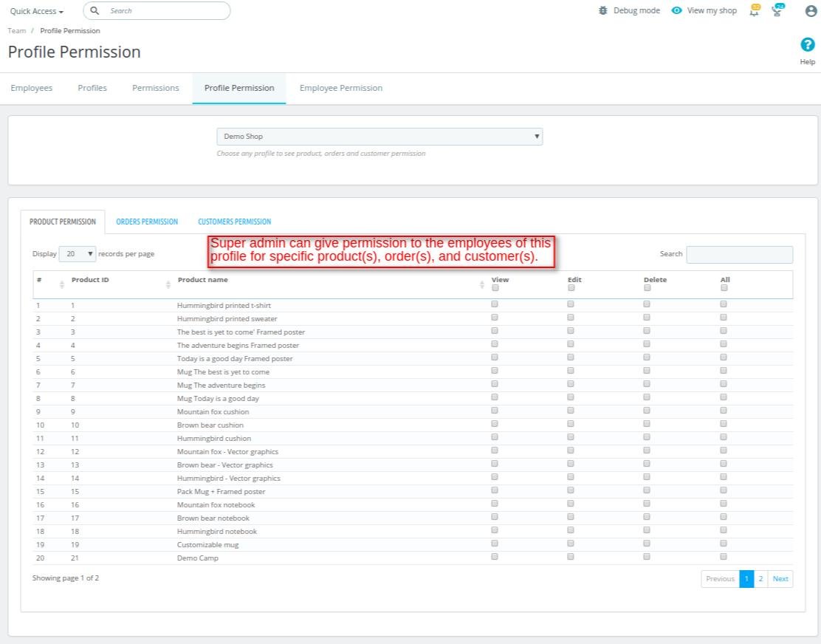Enable Delete for Mountain fox cushion

[x=647, y=411]
